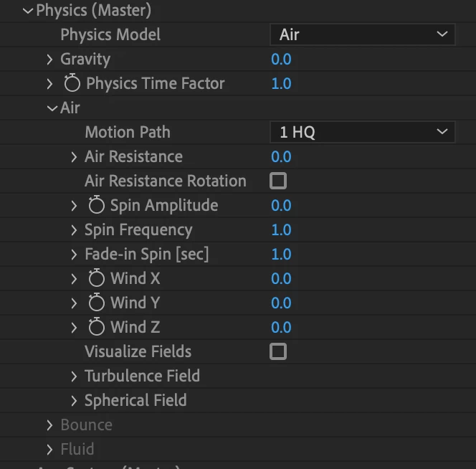Viewport: 476px width, 469px height.
Task: Click the Spin Frequency value
Action: pos(281,230)
